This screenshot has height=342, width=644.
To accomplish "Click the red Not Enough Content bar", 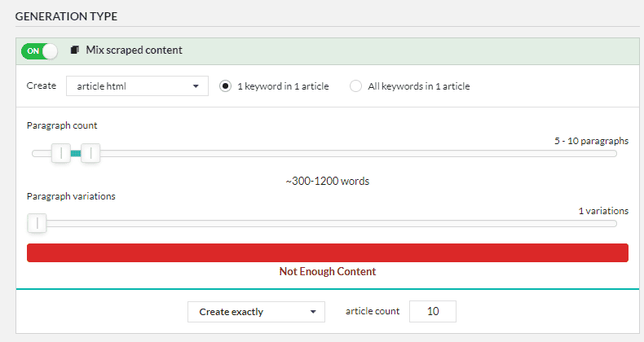I will tap(328, 252).
